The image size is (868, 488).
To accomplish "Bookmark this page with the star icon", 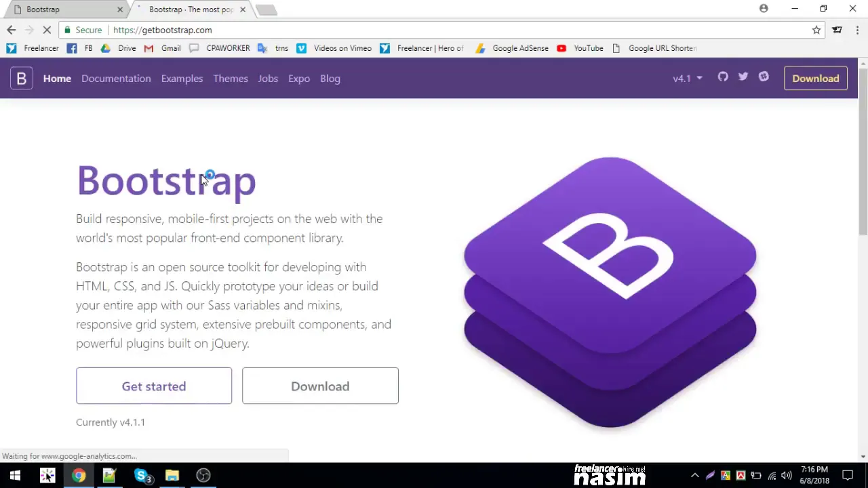I will [816, 30].
